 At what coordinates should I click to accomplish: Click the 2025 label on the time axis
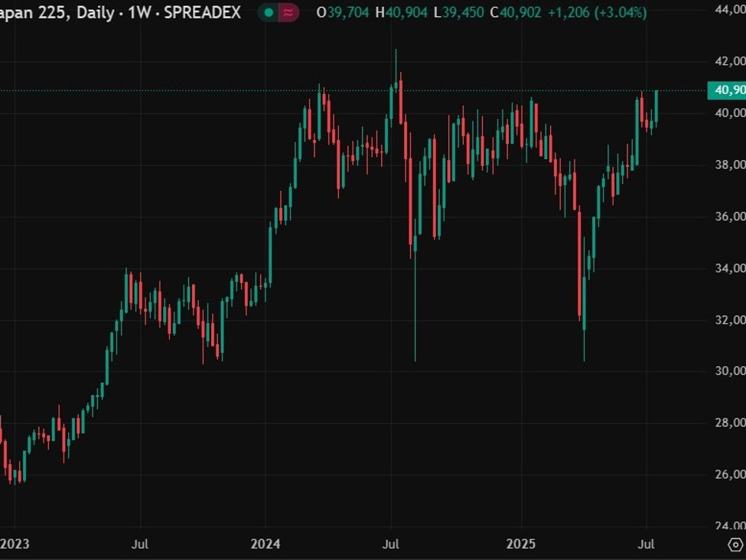523,544
